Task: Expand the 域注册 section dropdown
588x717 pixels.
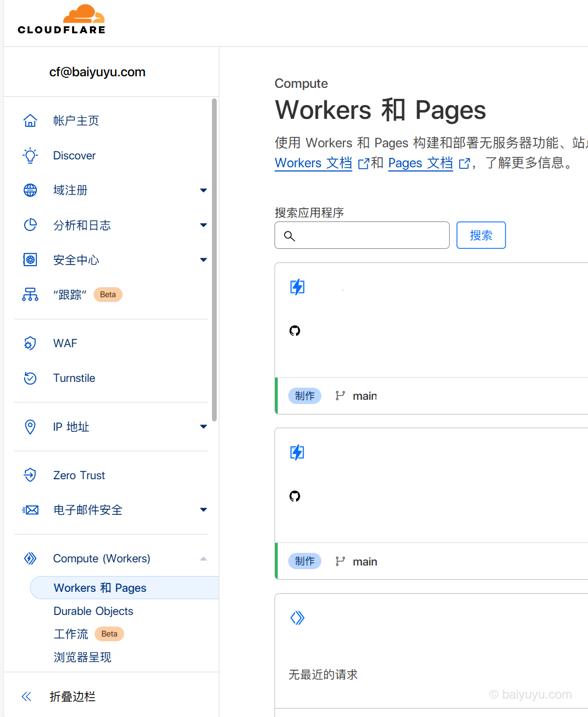Action: (x=203, y=190)
